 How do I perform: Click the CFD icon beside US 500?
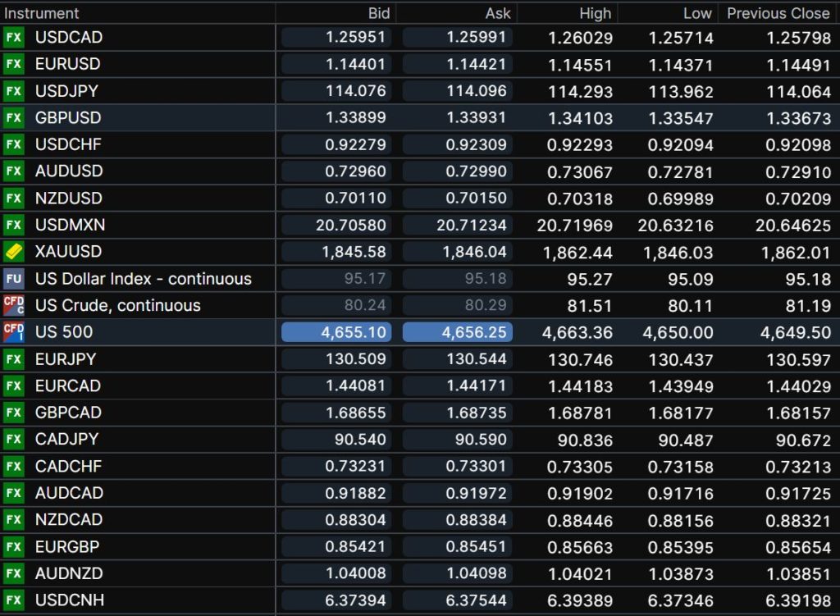coord(13,332)
